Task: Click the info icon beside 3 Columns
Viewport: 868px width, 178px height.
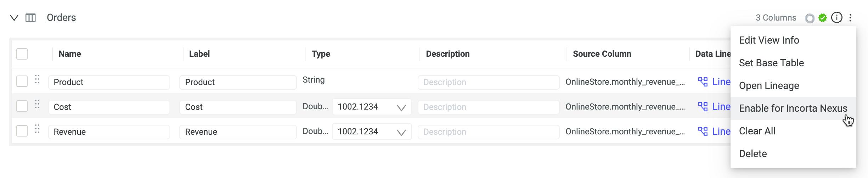Action: tap(836, 17)
